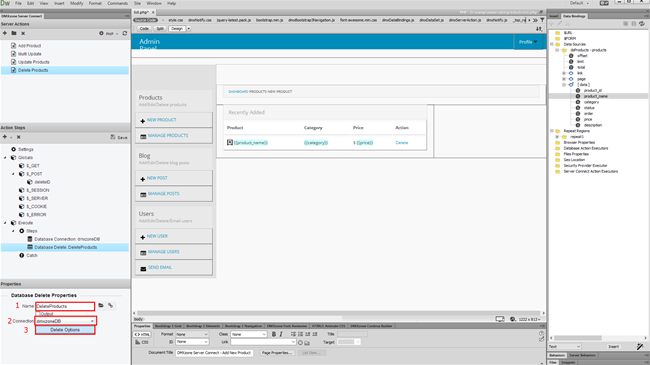Add a new action step

point(5,137)
